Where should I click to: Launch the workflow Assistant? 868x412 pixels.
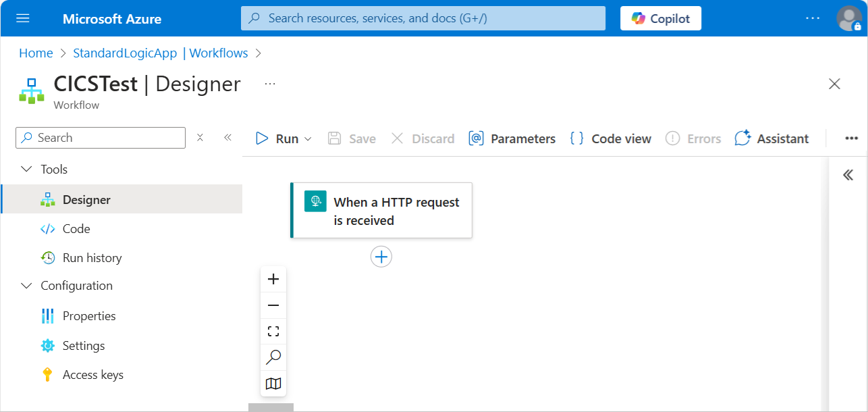pos(771,138)
